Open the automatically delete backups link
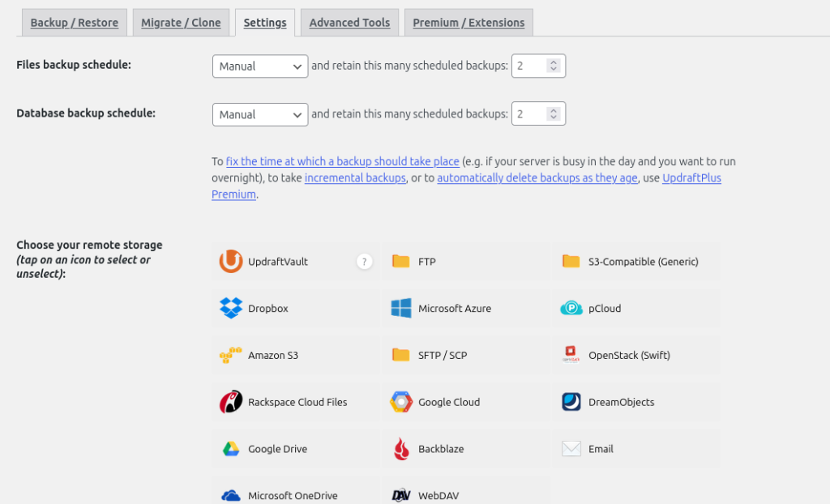Image resolution: width=830 pixels, height=504 pixels. click(537, 178)
